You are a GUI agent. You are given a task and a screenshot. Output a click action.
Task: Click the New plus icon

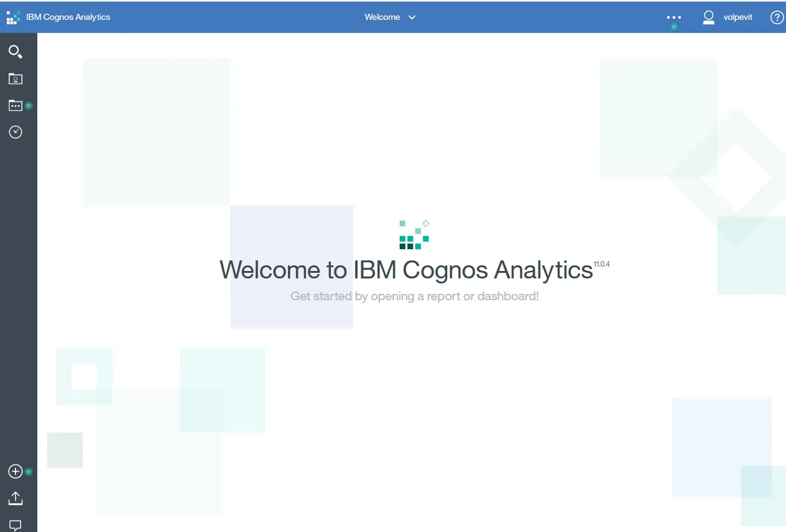click(16, 472)
